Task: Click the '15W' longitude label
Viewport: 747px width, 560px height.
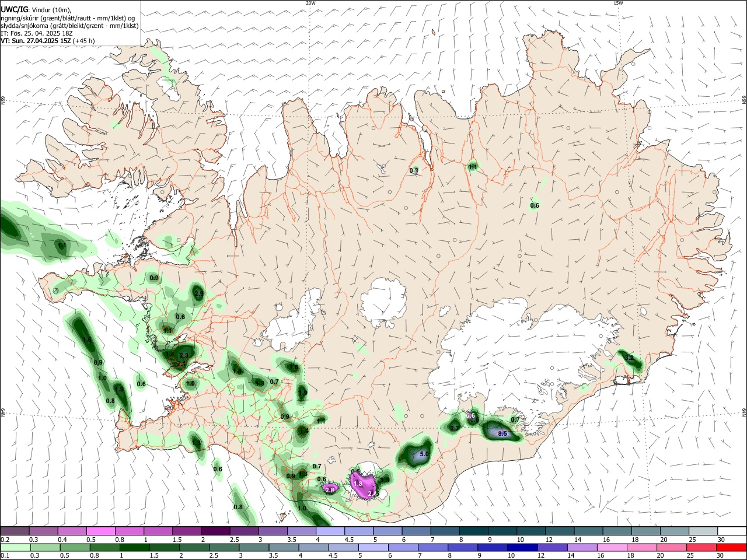Action: [618, 3]
